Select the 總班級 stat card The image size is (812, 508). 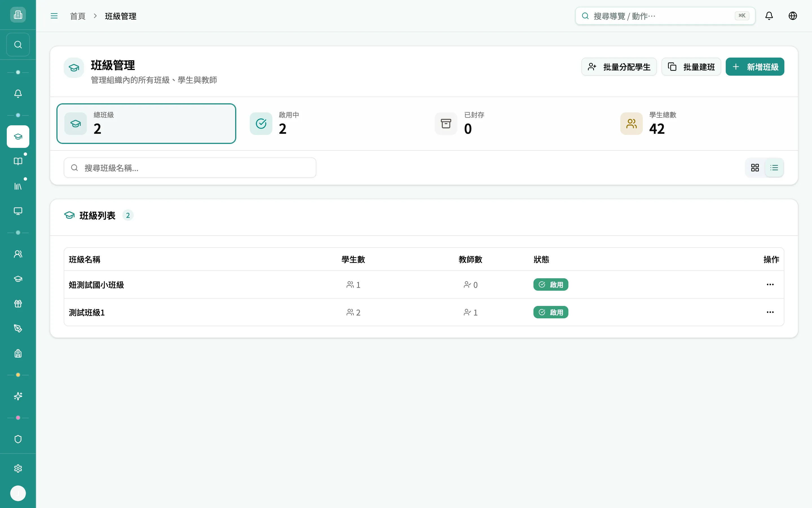[146, 124]
